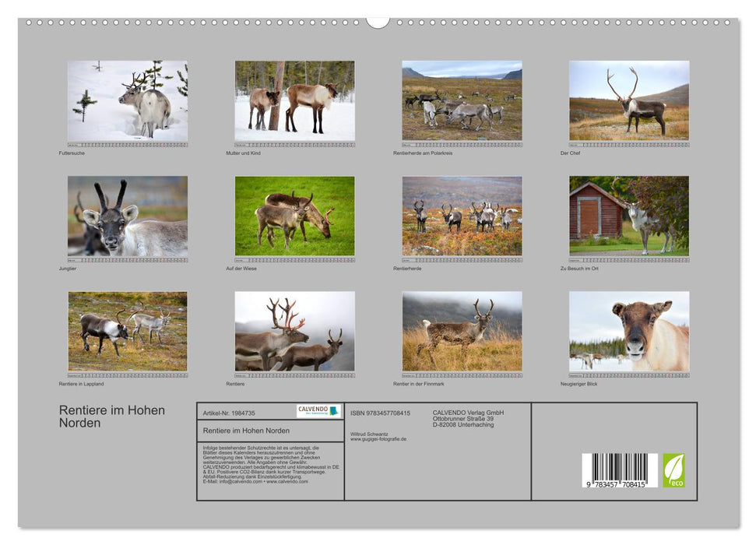Open the www.calvendo.com website link
Screen dimensions: 756x545
tap(287, 483)
